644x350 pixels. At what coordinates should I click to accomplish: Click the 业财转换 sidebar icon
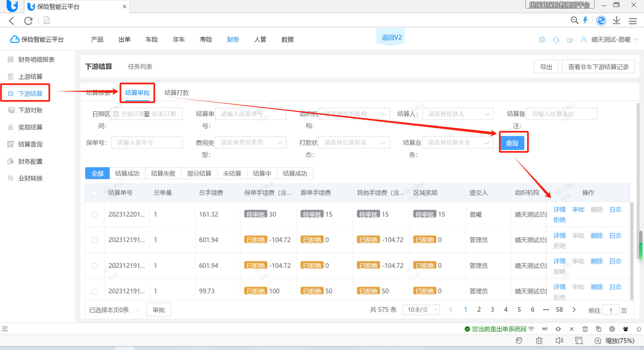(x=11, y=178)
